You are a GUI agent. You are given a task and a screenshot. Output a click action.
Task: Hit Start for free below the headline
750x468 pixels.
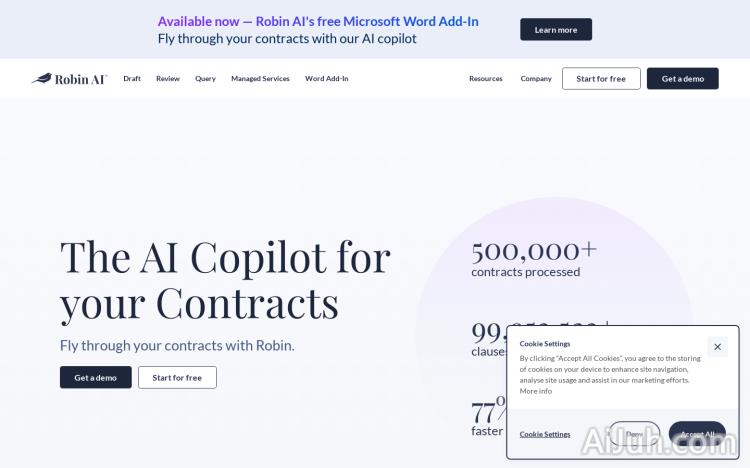click(x=177, y=378)
